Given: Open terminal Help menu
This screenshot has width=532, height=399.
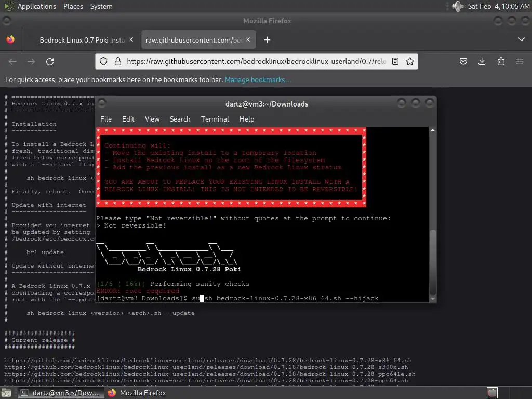Looking at the screenshot, I should click(x=247, y=119).
